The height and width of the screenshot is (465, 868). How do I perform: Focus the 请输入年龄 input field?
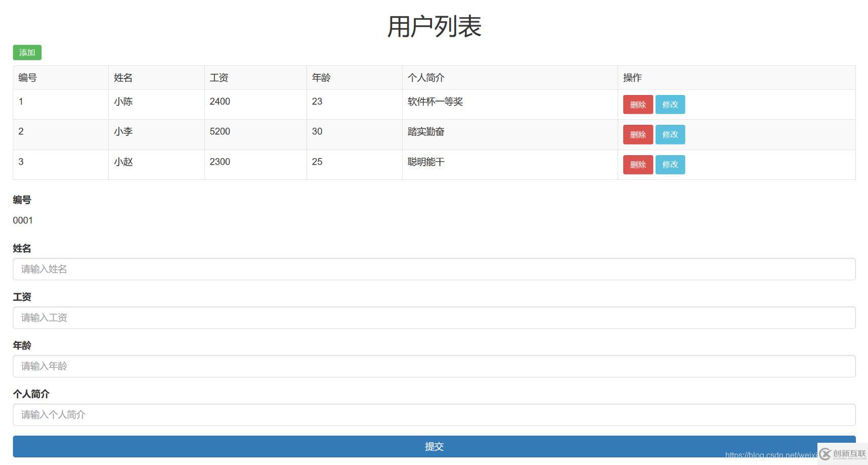(434, 366)
